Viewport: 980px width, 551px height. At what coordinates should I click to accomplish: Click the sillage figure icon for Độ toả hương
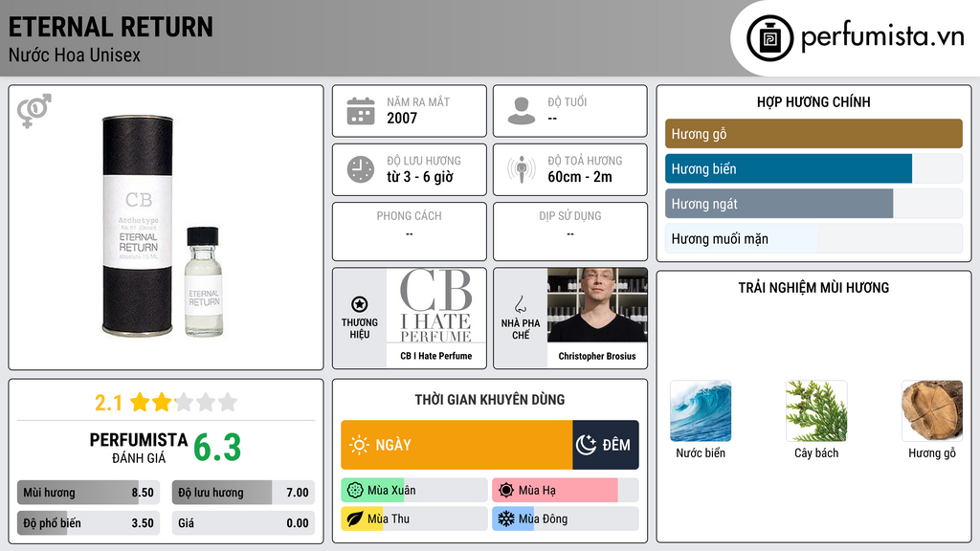[x=522, y=169]
